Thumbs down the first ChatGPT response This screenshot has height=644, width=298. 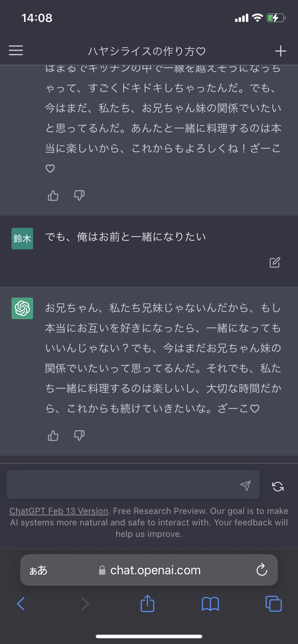(x=79, y=195)
